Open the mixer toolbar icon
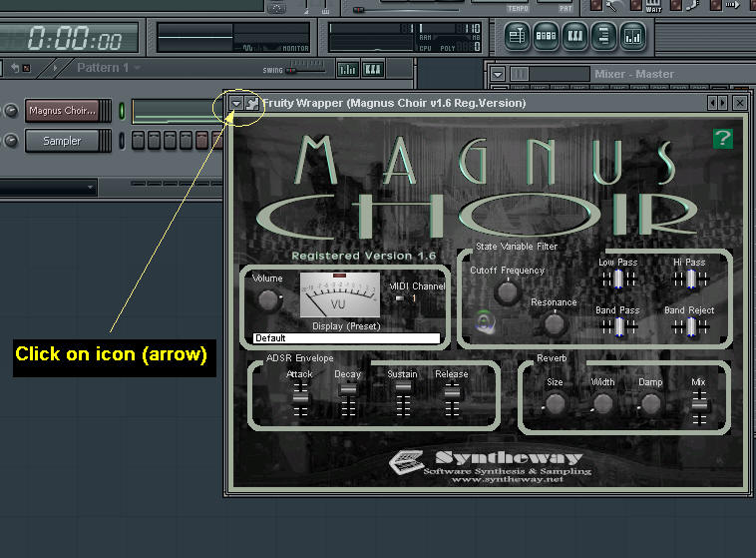 [x=632, y=36]
